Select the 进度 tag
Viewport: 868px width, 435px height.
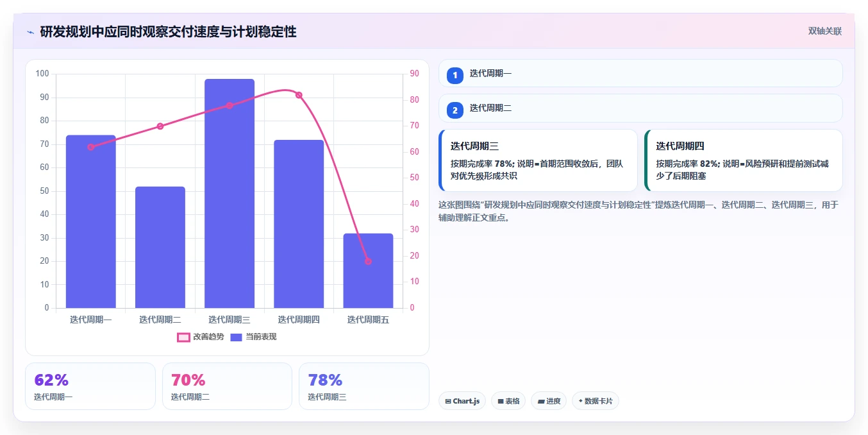(549, 401)
